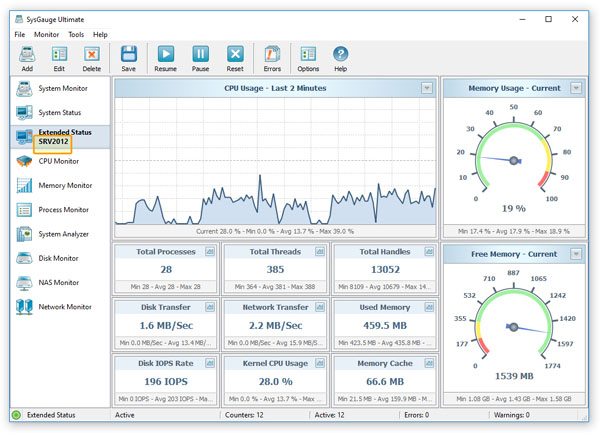The width and height of the screenshot is (600, 433).
Task: Open the Errors toolbar icon
Action: pos(272,54)
